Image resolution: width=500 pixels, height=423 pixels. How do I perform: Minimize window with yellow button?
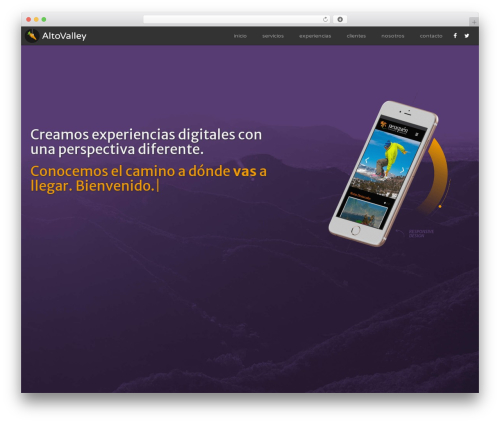[36, 19]
